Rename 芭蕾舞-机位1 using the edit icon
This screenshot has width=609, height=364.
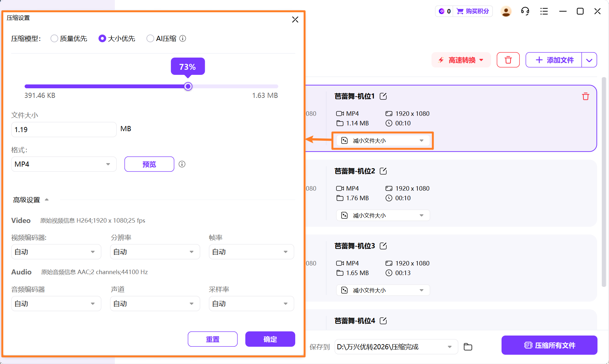point(383,96)
